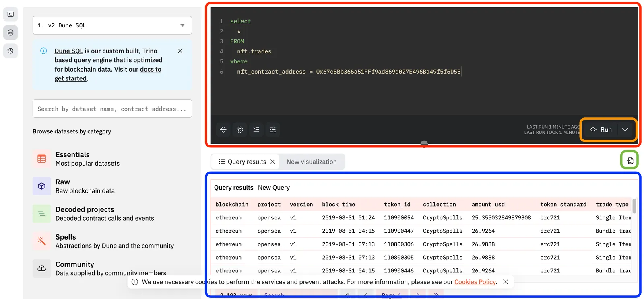The width and height of the screenshot is (644, 299).
Task: Click the Community cloud upload icon
Action: [42, 268]
